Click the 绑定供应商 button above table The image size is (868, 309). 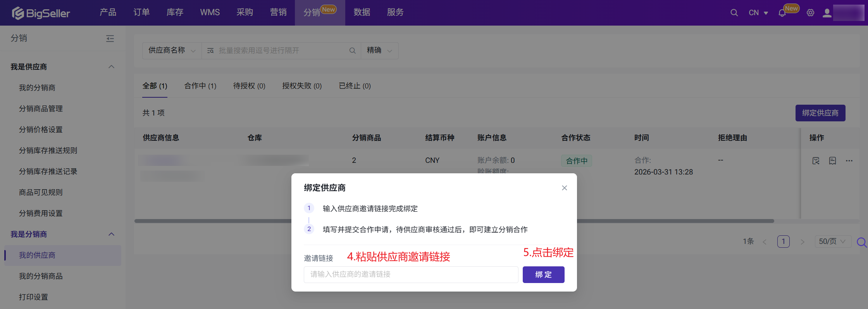(820, 113)
